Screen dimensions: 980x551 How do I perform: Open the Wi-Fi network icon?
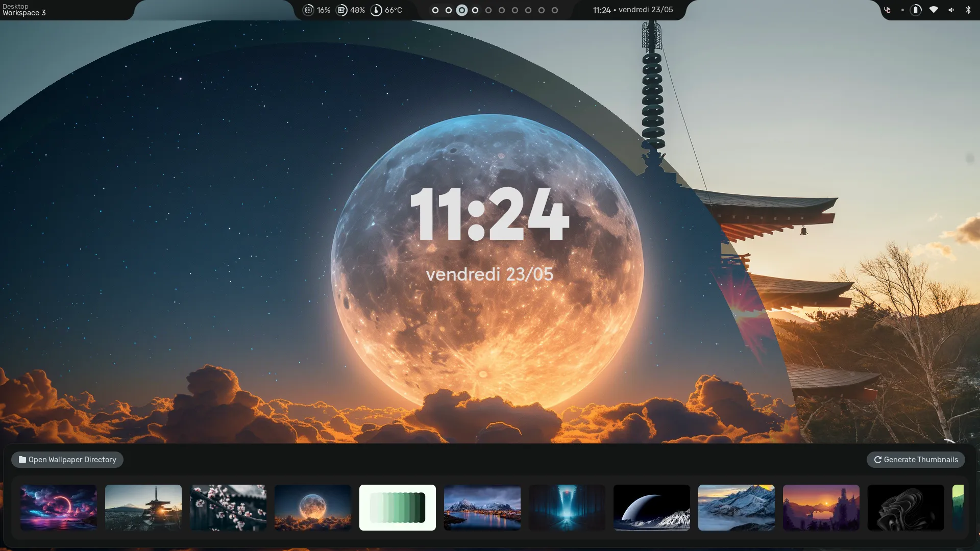tap(934, 10)
